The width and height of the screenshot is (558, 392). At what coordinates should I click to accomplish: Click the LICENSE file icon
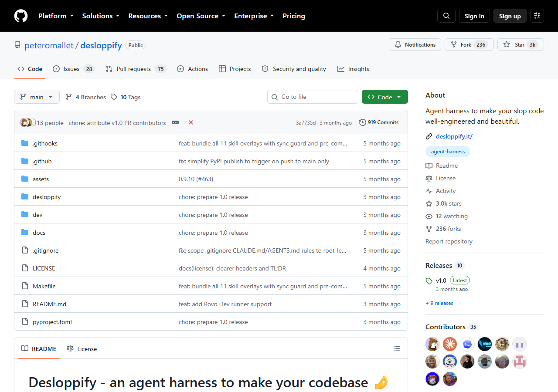25,268
